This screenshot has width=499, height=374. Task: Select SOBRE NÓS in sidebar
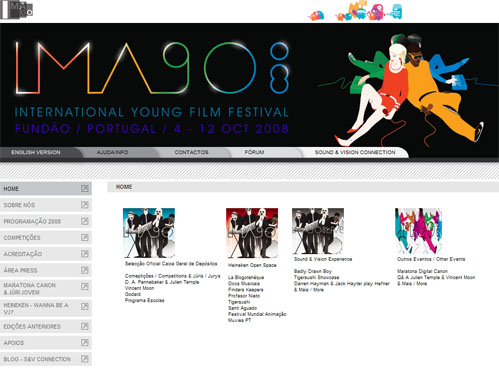click(x=46, y=205)
